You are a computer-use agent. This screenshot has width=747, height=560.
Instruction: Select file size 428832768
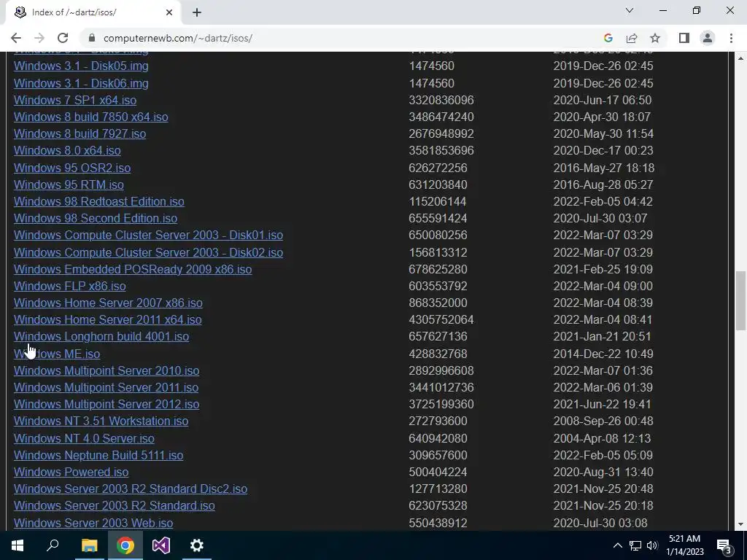pyautogui.click(x=438, y=354)
